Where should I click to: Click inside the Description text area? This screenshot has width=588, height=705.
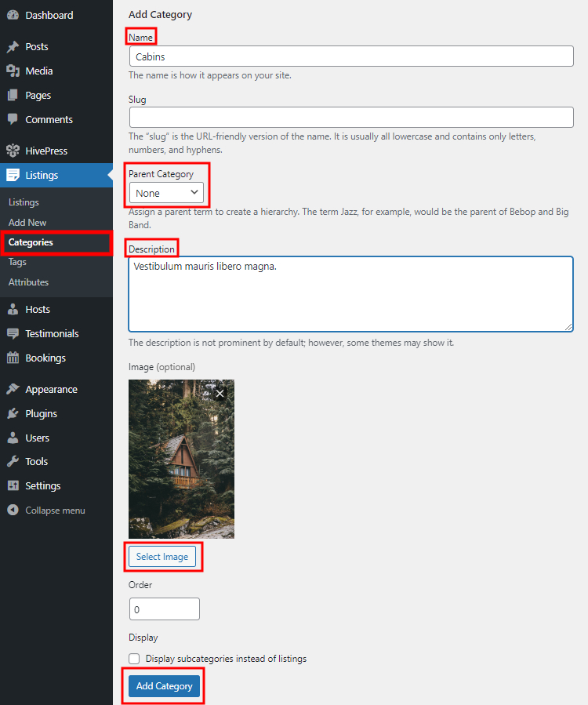coord(350,294)
